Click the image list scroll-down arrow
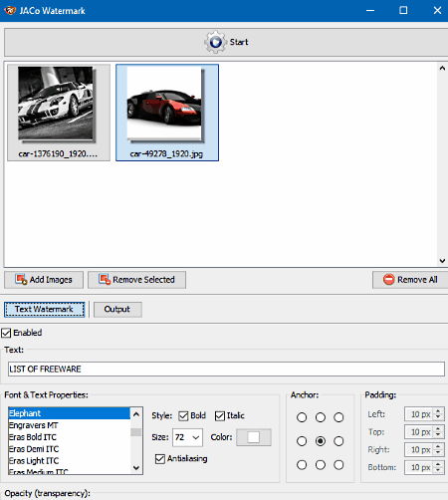Screen dimensions: 448x500 click(442, 261)
